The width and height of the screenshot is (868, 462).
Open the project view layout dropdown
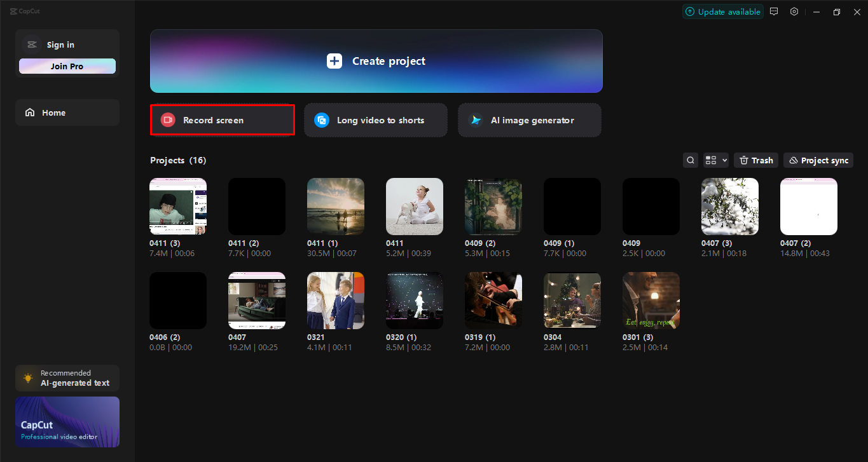[x=716, y=161]
